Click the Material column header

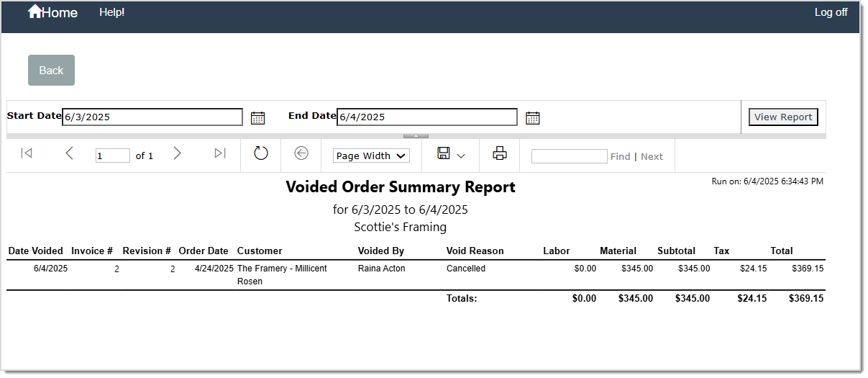point(618,251)
